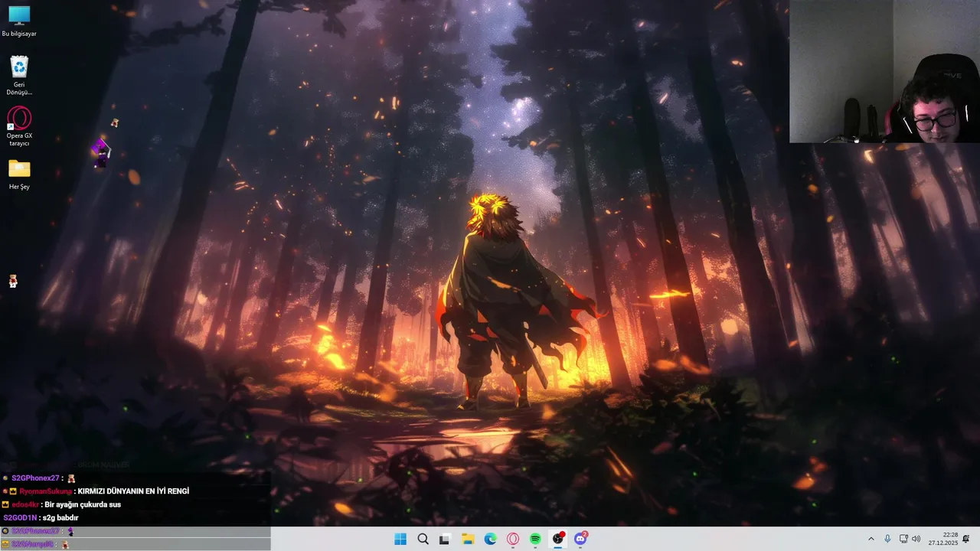The width and height of the screenshot is (980, 551).
Task: Open Microsoft Edge from the taskbar
Action: coord(490,539)
